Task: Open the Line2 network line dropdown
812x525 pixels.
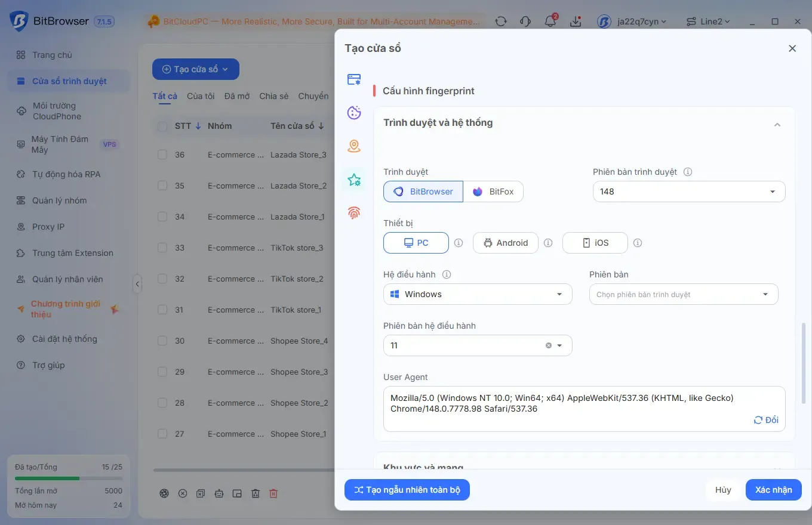Action: (708, 21)
